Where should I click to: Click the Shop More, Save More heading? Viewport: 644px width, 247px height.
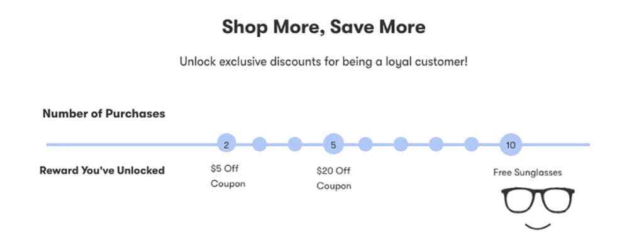pyautogui.click(x=324, y=27)
